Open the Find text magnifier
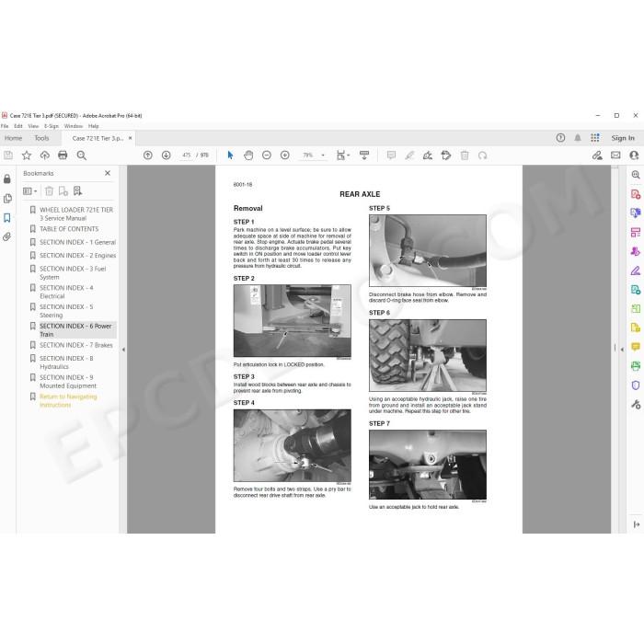Screen dimensions: 644x644 click(x=81, y=155)
